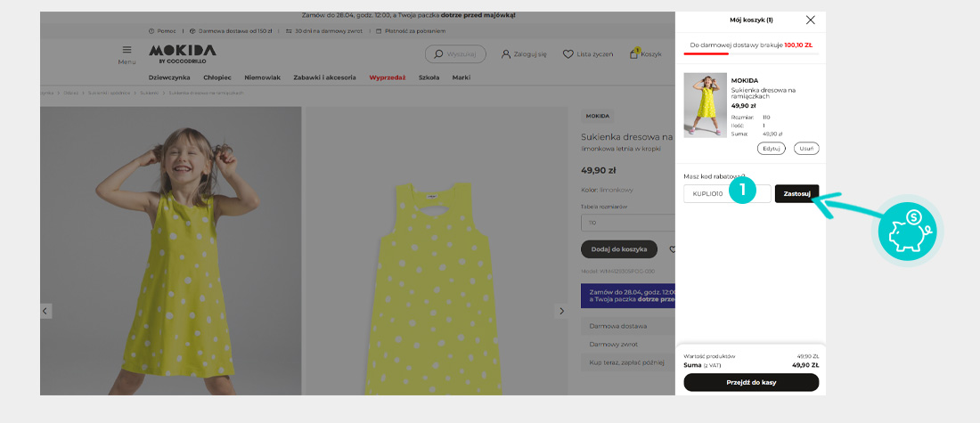Click the Lista życzeń heart icon
The width and height of the screenshot is (980, 423).
pyautogui.click(x=568, y=54)
